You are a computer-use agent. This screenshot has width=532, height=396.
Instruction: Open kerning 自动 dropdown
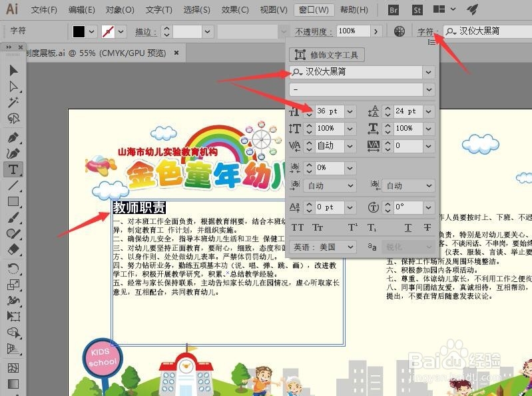350,146
